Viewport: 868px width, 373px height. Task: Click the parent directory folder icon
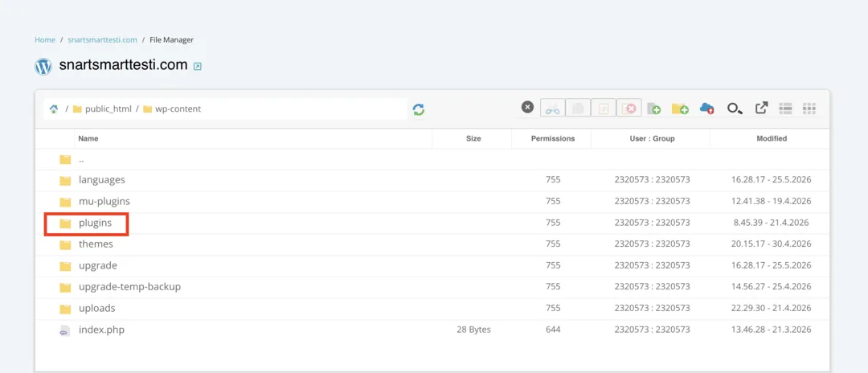pyautogui.click(x=65, y=159)
